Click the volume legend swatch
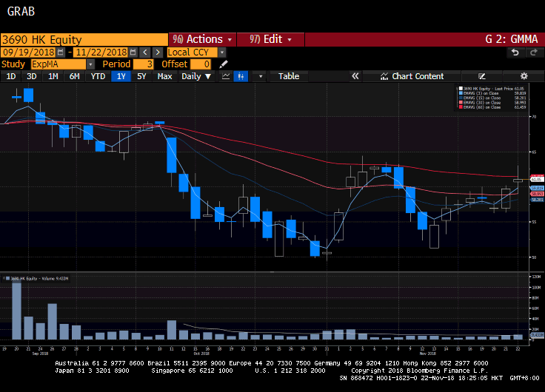Image resolution: width=545 pixels, height=392 pixels. tap(7, 278)
